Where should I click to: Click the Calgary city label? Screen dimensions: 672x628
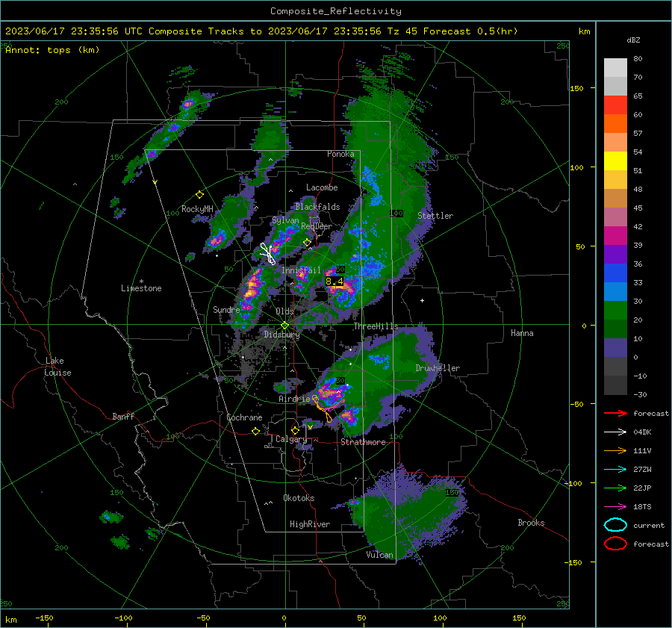[x=291, y=439]
